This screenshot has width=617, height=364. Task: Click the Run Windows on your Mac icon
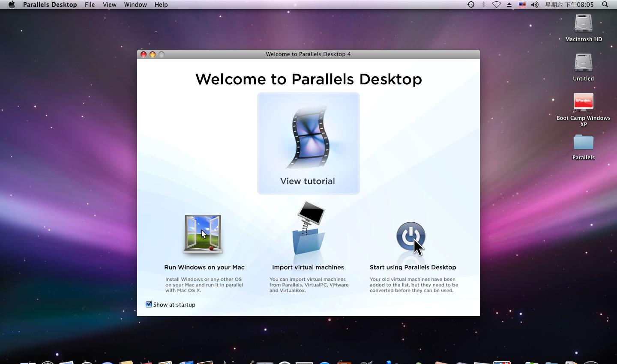203,234
